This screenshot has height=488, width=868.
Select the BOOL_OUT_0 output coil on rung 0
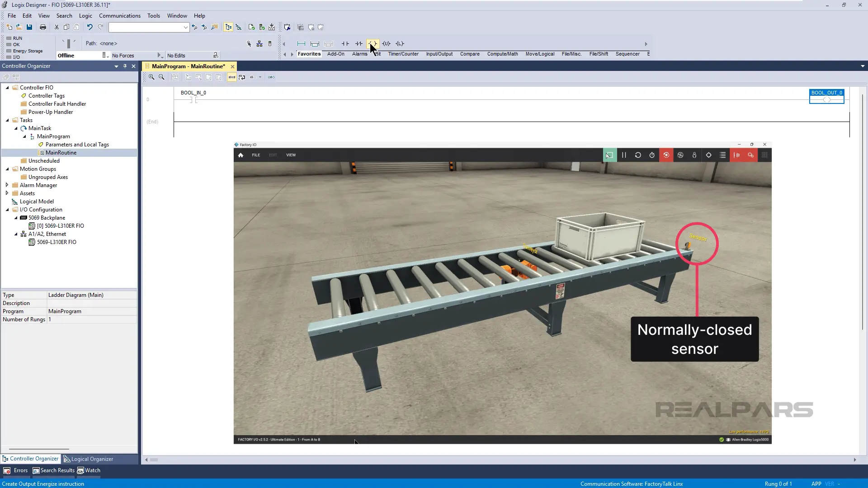826,96
